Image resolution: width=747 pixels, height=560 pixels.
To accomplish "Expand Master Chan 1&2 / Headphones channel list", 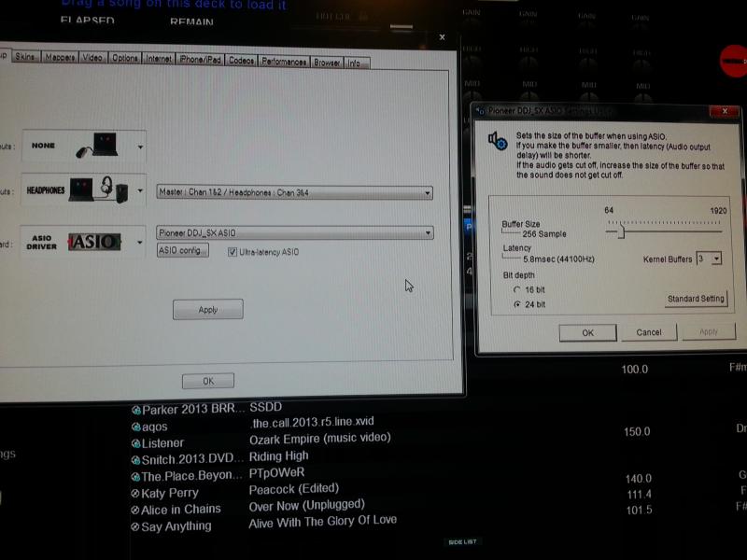I will click(x=427, y=193).
